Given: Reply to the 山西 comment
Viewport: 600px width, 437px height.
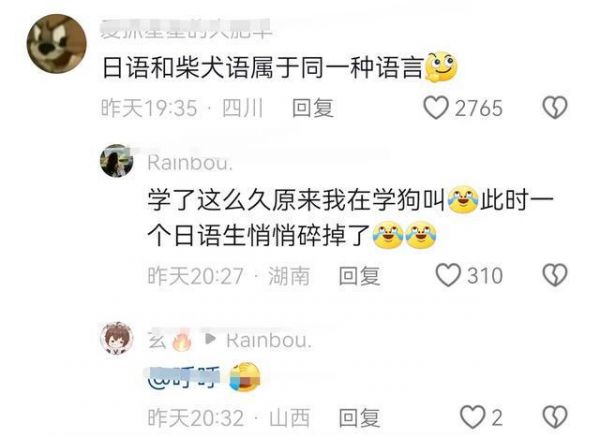Looking at the screenshot, I should pyautogui.click(x=359, y=417).
